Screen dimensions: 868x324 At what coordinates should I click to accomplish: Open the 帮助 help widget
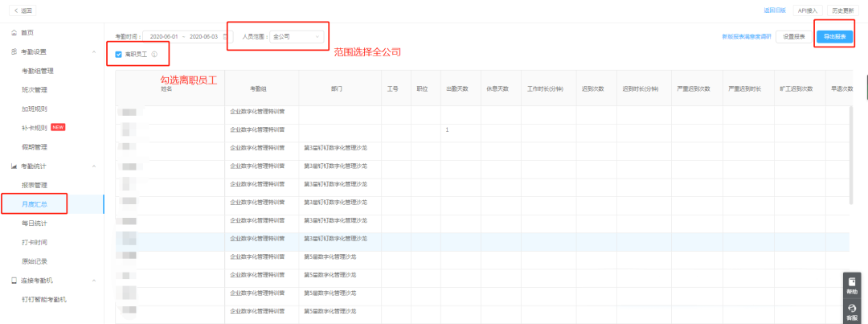click(852, 285)
